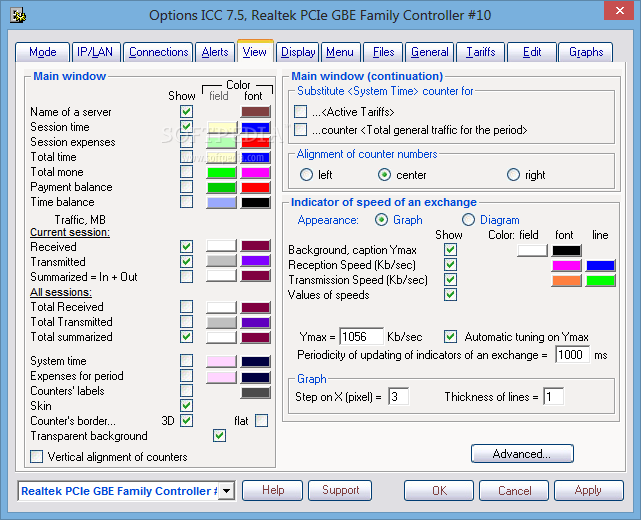Click the Help button
641x520 pixels.
pyautogui.click(x=273, y=490)
